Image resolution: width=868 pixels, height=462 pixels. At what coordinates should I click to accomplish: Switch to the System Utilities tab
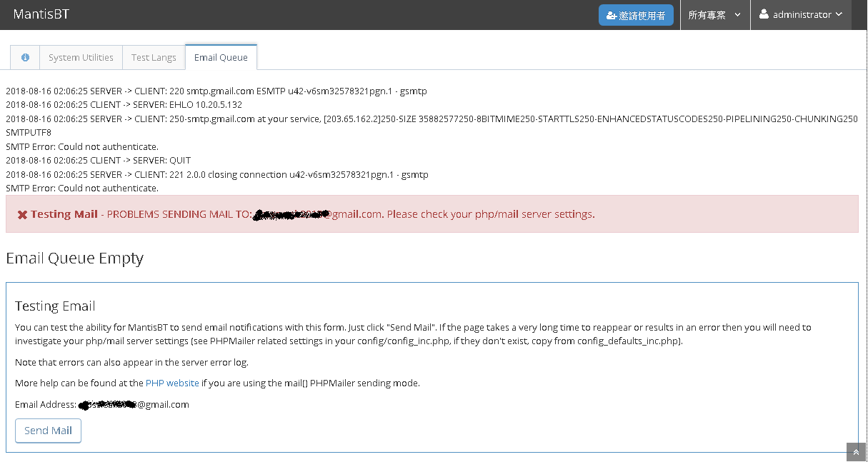point(81,58)
